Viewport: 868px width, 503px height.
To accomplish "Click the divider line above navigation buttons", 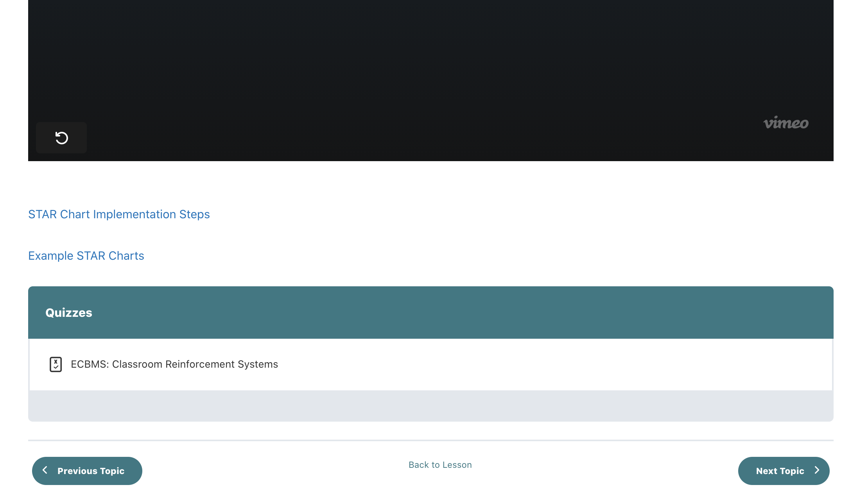I will pos(430,440).
